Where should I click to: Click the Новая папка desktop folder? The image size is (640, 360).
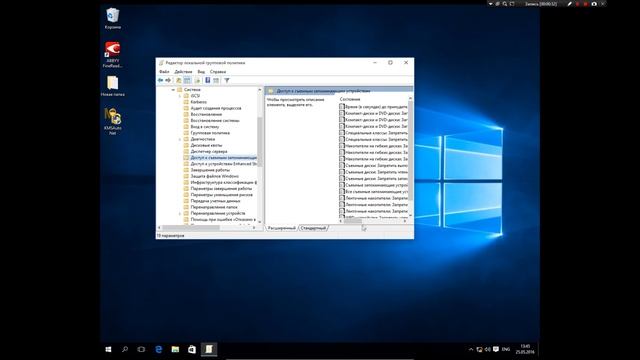113,86
